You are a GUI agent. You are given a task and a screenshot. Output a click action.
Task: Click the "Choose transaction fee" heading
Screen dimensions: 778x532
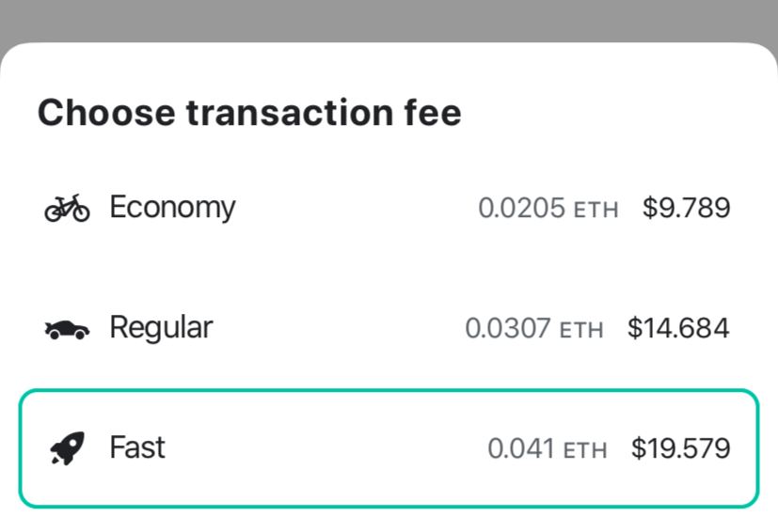(x=249, y=113)
